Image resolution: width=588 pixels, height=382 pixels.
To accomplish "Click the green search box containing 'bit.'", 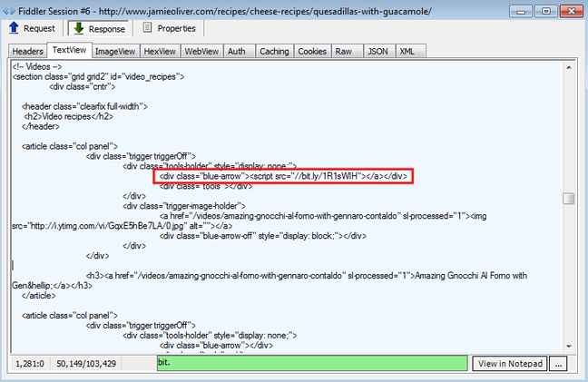I will pos(312,363).
